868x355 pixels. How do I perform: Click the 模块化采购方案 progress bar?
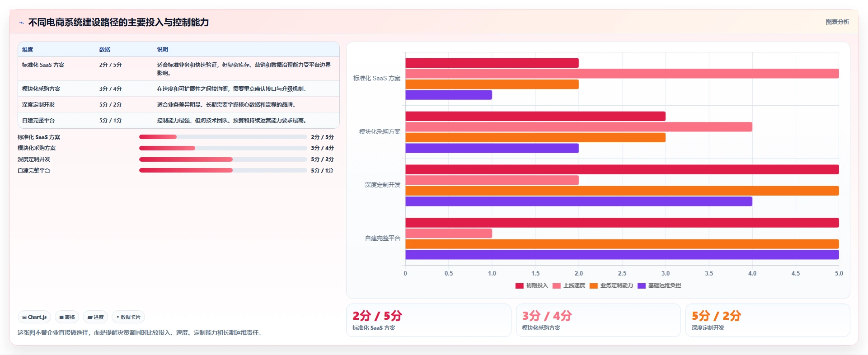click(223, 148)
